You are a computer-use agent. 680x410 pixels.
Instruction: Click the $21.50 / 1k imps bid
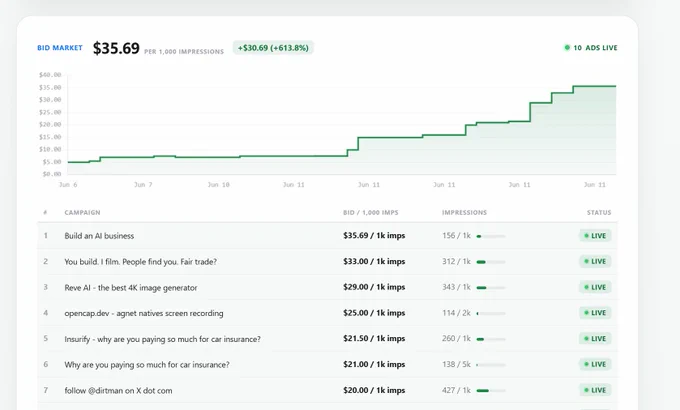(374, 338)
